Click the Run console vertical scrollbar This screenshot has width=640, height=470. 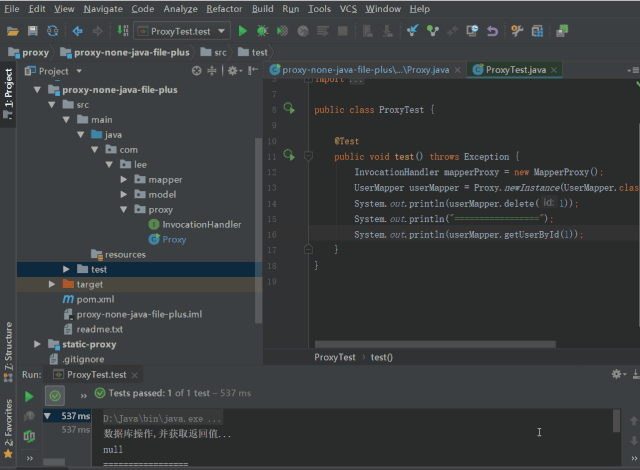coord(615,423)
